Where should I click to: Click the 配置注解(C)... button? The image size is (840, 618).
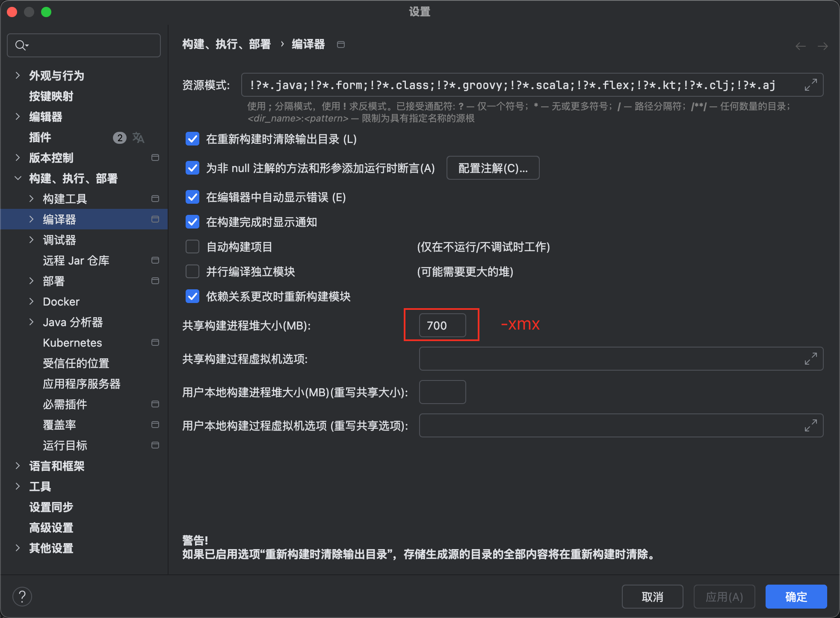493,168
